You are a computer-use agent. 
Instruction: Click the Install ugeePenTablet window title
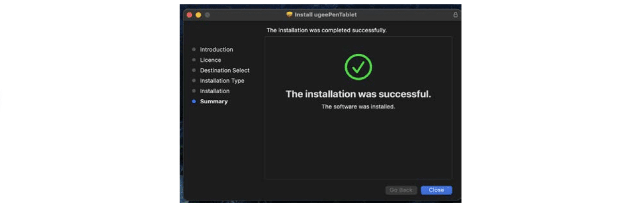(x=325, y=15)
